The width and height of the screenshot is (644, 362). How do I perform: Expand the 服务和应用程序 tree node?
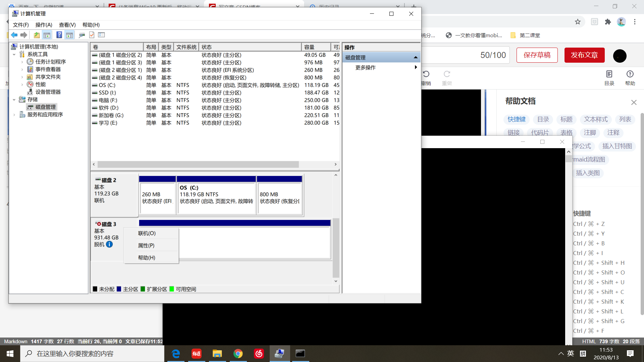pos(14,115)
